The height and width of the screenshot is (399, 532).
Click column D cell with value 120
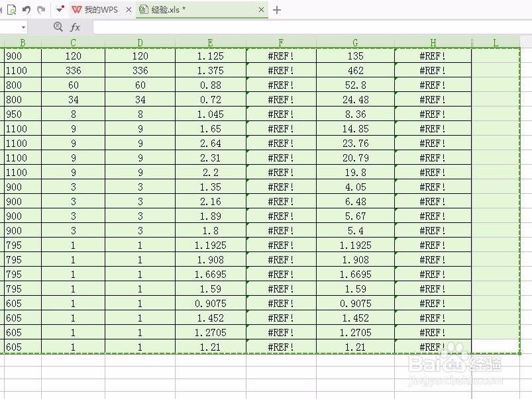[x=140, y=56]
